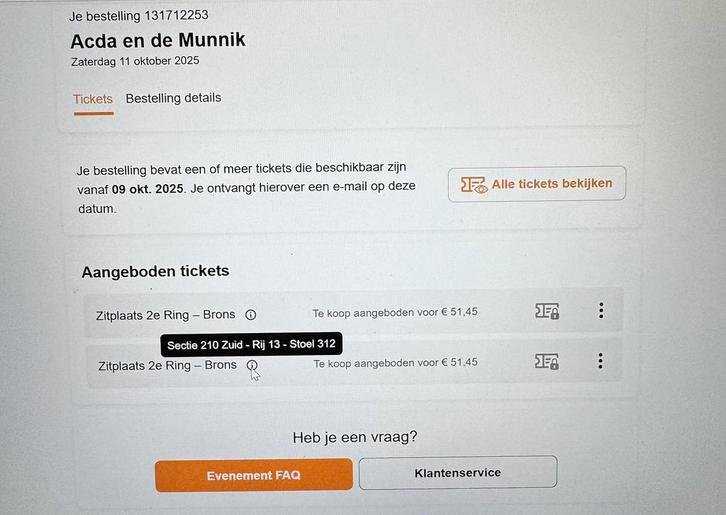
Task: Select first Zitplaats 2e Ring – Brons label
Action: pyautogui.click(x=165, y=315)
